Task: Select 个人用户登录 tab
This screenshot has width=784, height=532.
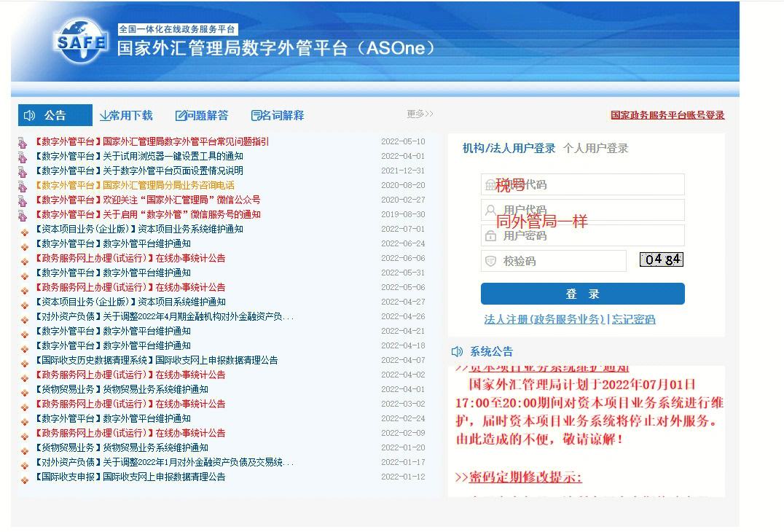Action: [595, 148]
